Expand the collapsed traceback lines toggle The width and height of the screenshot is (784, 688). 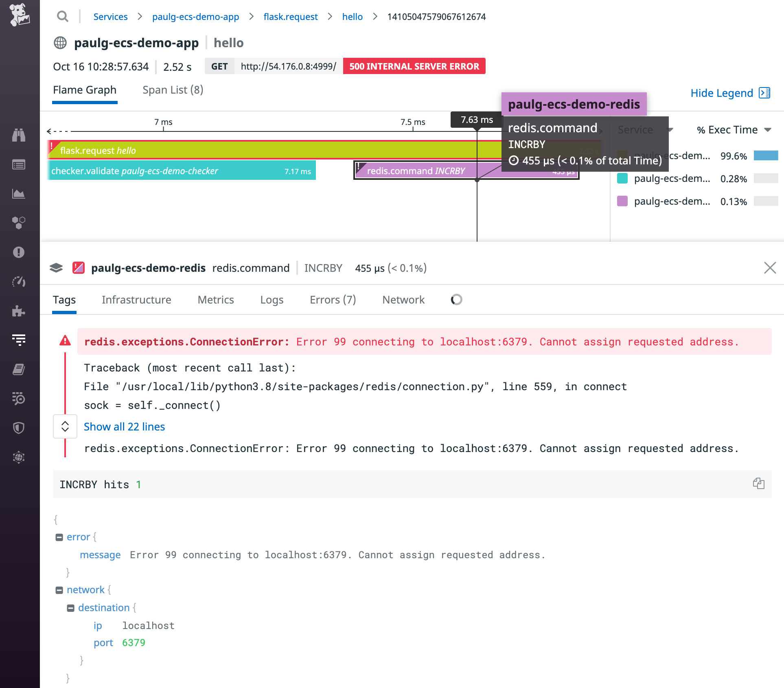click(65, 426)
